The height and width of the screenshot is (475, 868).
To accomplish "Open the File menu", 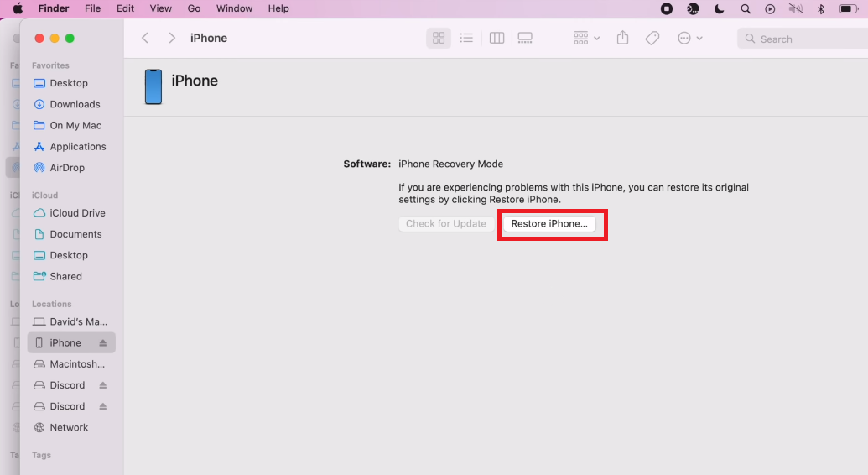I will (x=92, y=8).
